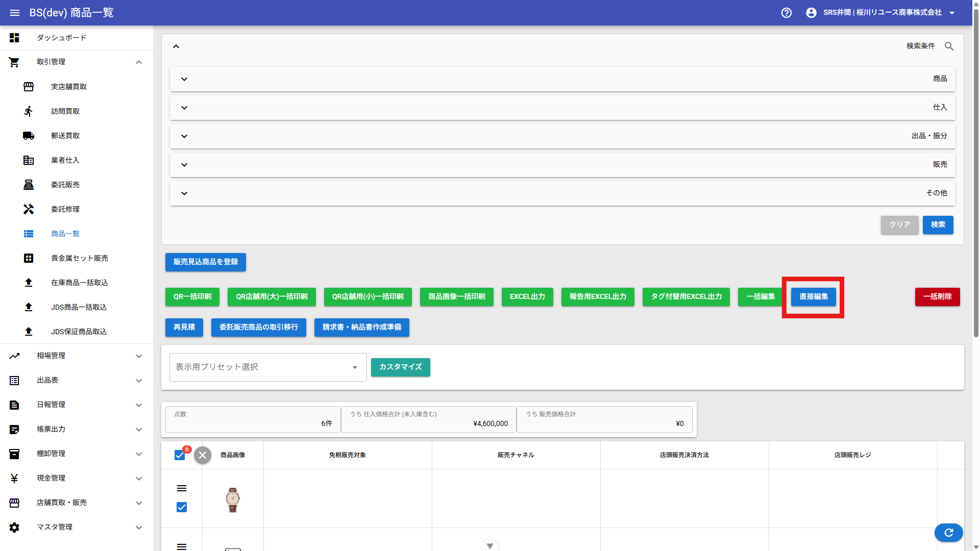Image resolution: width=980 pixels, height=551 pixels.
Task: Click the truck icon for 郵送買取
Action: click(x=29, y=136)
